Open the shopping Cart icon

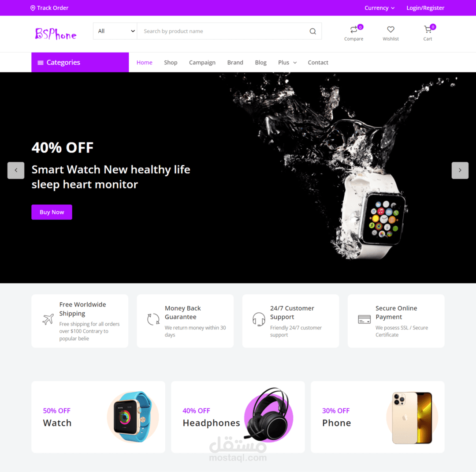[x=428, y=30]
